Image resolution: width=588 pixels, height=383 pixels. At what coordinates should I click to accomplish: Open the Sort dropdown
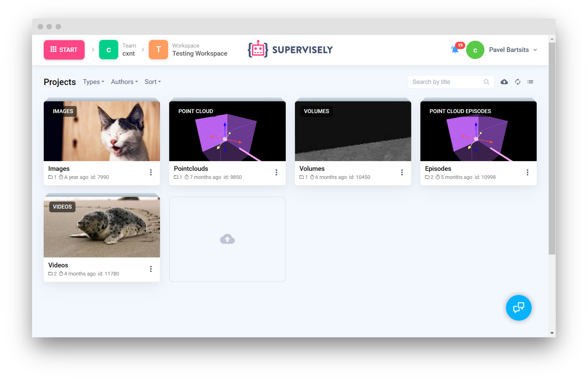pyautogui.click(x=153, y=82)
